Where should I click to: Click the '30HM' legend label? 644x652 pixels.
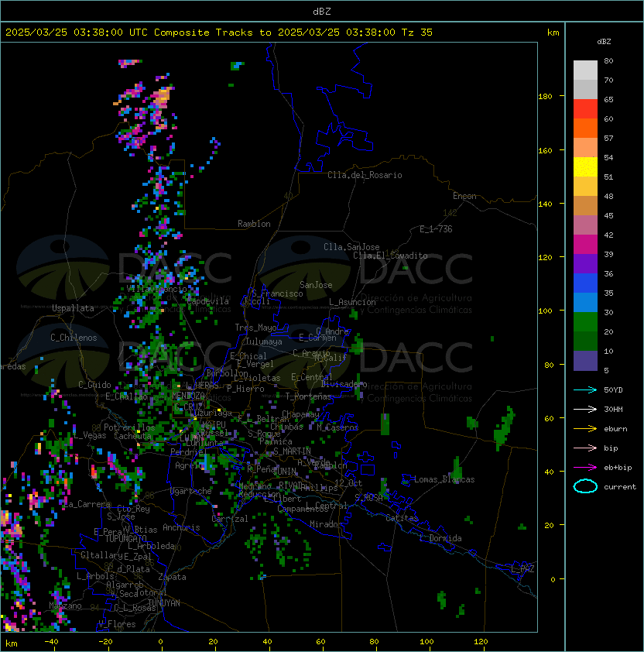tap(613, 409)
